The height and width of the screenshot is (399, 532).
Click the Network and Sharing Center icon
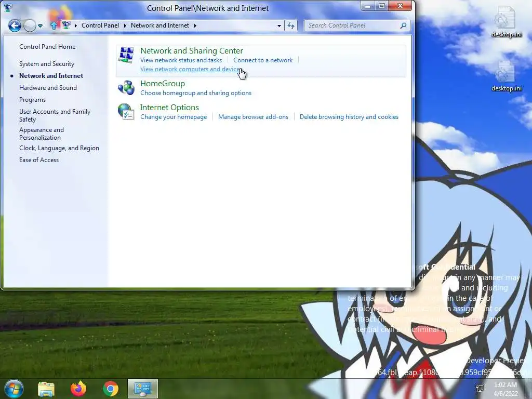click(x=126, y=55)
